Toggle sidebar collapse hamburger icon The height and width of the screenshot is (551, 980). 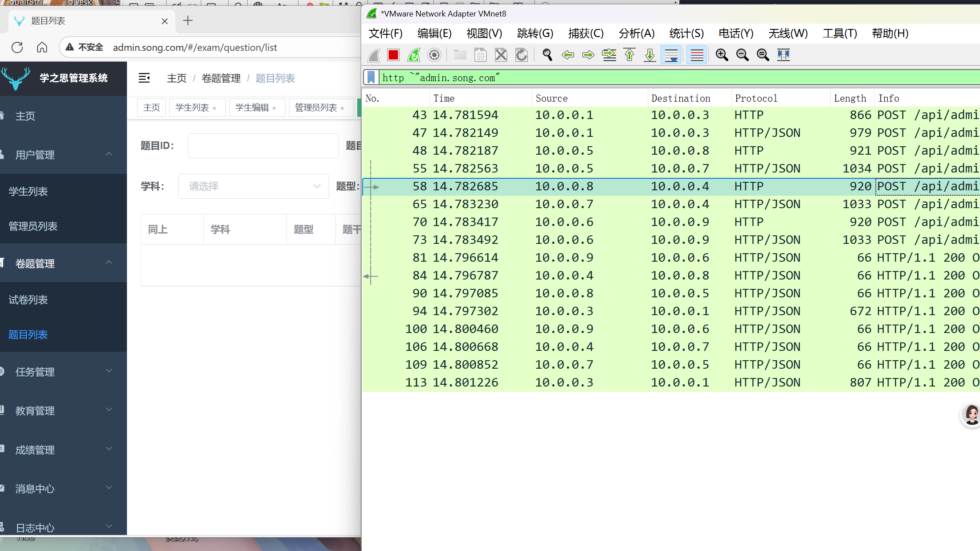click(144, 78)
